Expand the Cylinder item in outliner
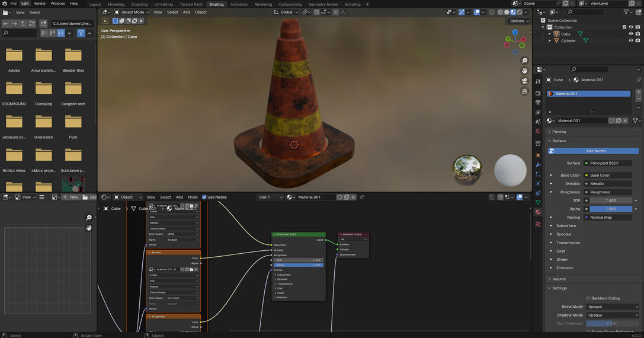Viewport: 644px width, 338px height. [x=550, y=41]
